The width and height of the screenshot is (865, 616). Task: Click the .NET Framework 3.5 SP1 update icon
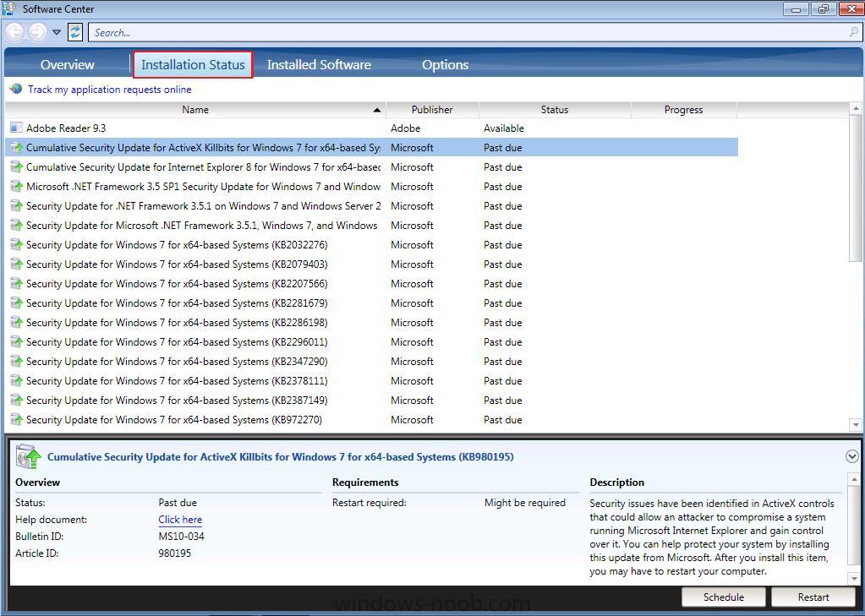pos(17,187)
